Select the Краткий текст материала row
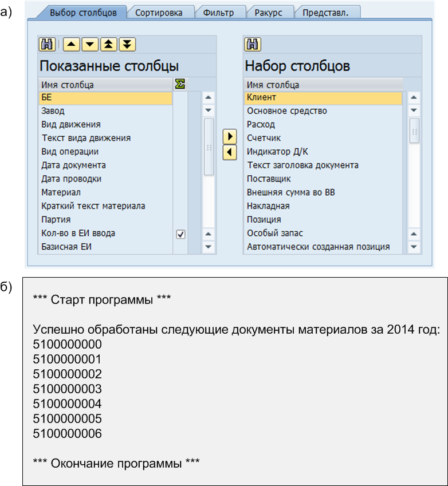Viewport: 448px width, 486px height. (x=105, y=207)
